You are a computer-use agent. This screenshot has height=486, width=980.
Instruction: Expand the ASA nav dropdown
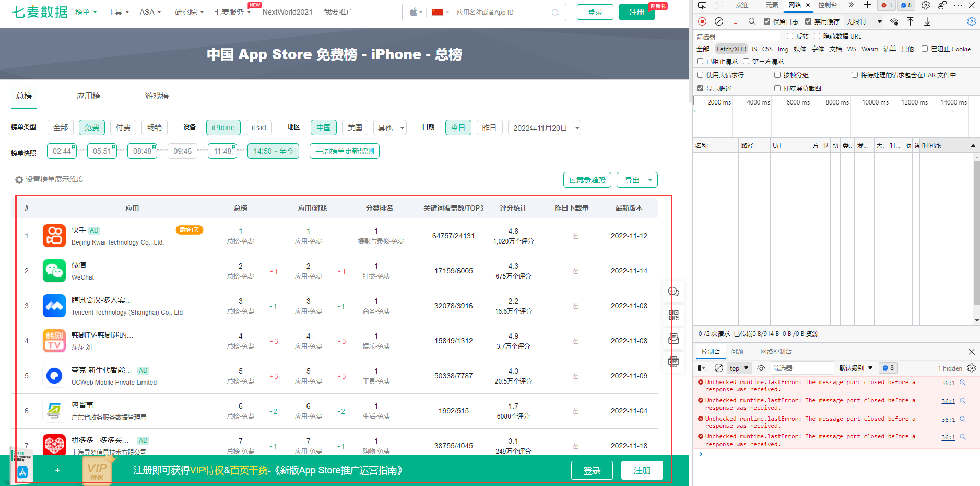pyautogui.click(x=150, y=12)
